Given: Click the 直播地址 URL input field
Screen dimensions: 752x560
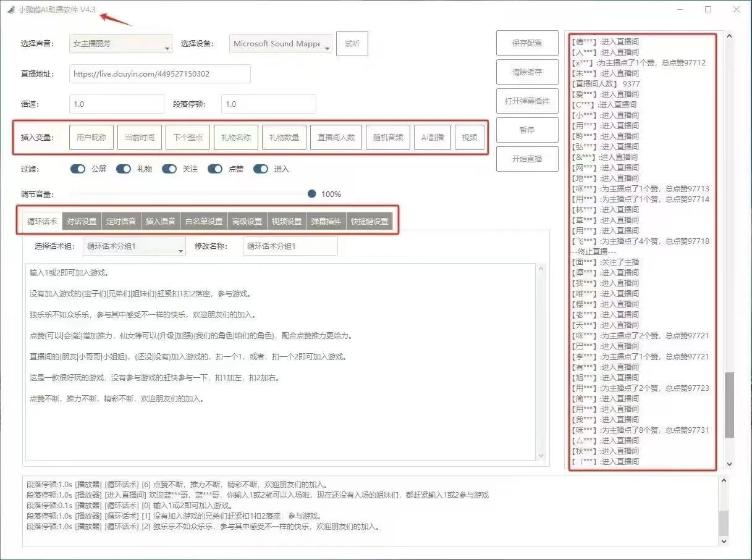Looking at the screenshot, I should [x=159, y=74].
